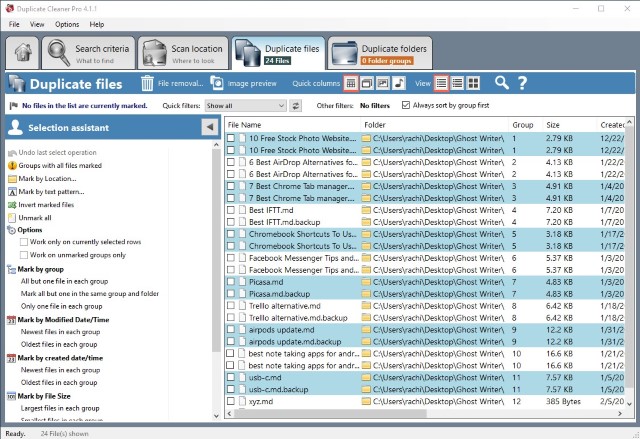The height and width of the screenshot is (439, 640).
Task: Click the Selection assistant person icon
Action: (x=16, y=127)
